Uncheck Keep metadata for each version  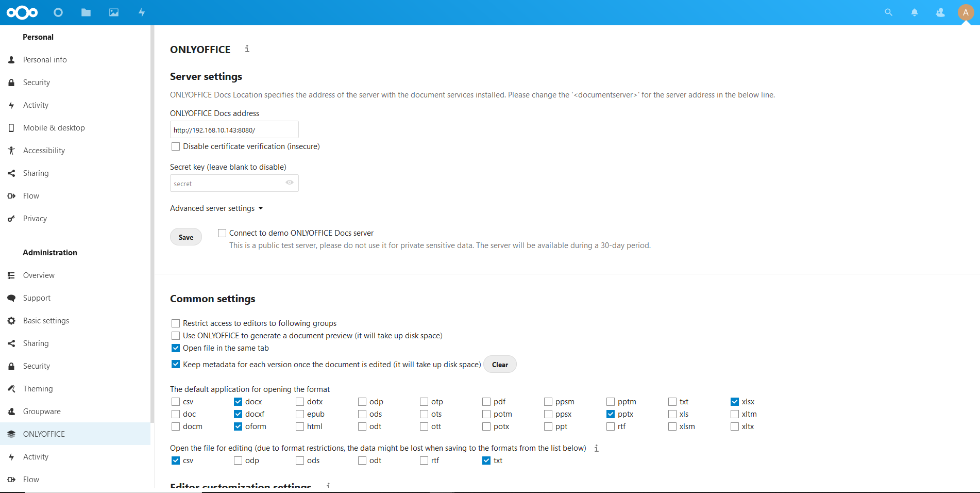click(176, 365)
